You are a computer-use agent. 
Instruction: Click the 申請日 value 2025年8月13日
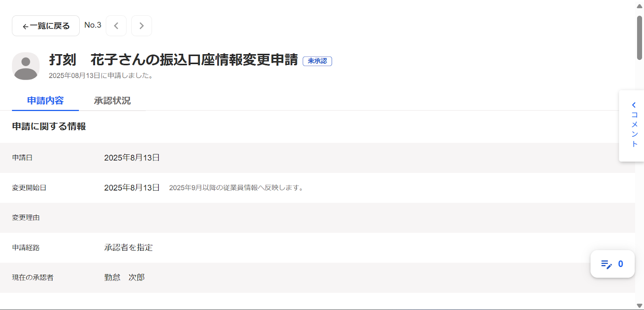[132, 158]
